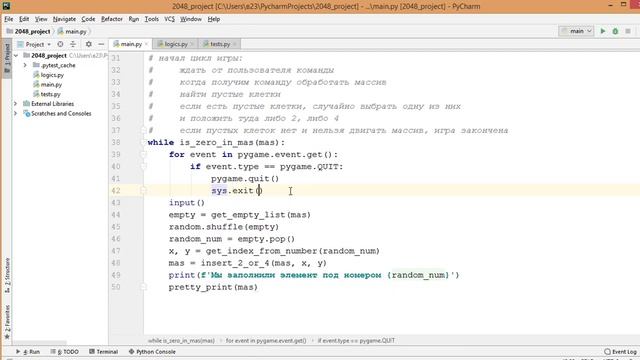Click main.py breadcrumb in navigation bar
Screen dimensions: 640x360
(x=76, y=31)
